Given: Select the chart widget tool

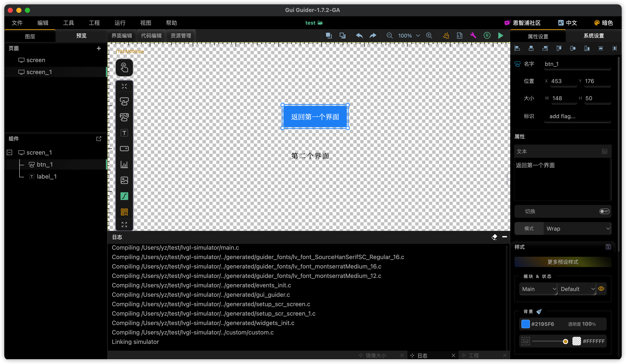Looking at the screenshot, I should (124, 164).
